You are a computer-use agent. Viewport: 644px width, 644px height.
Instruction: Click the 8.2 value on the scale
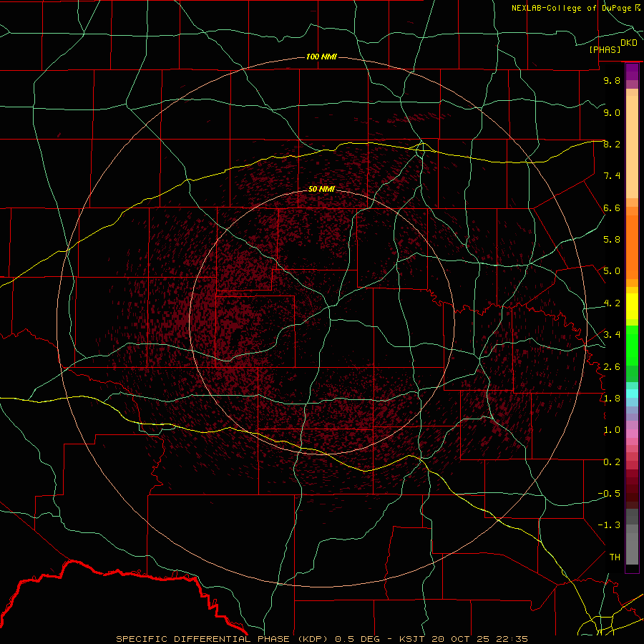click(x=612, y=144)
